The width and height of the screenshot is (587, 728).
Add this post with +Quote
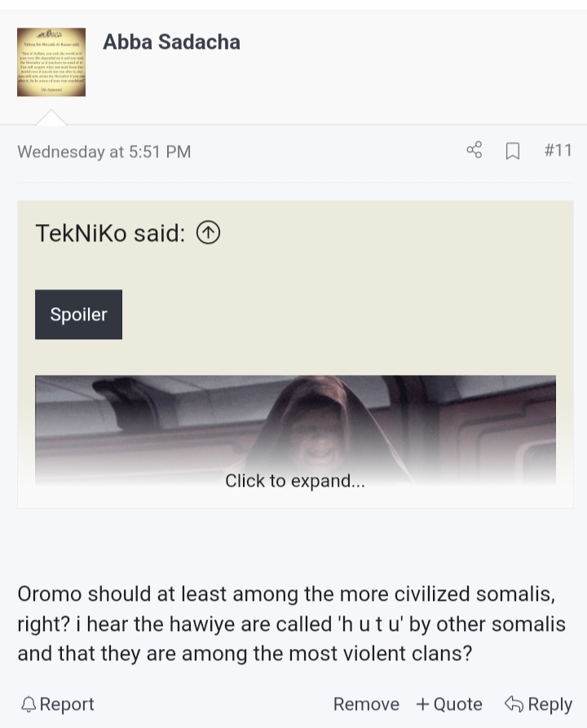[x=449, y=704]
